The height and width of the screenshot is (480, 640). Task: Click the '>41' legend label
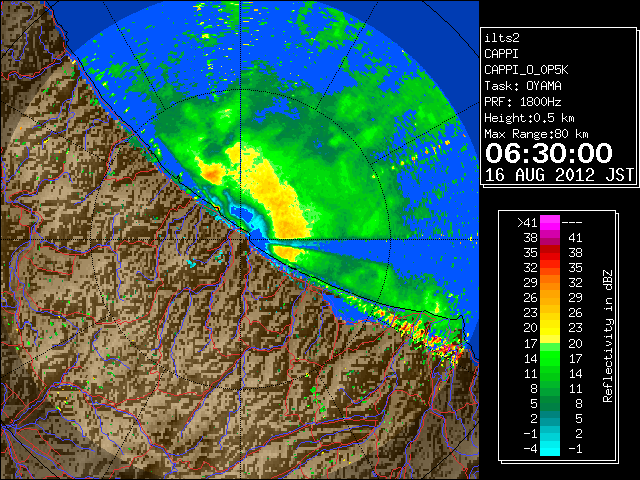pos(527,223)
